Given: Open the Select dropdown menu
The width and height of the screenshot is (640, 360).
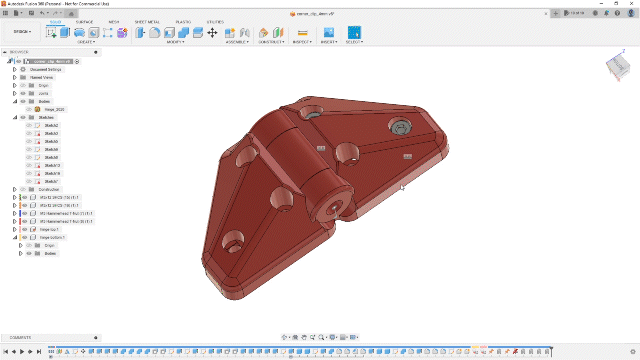Looking at the screenshot, I should 354,42.
